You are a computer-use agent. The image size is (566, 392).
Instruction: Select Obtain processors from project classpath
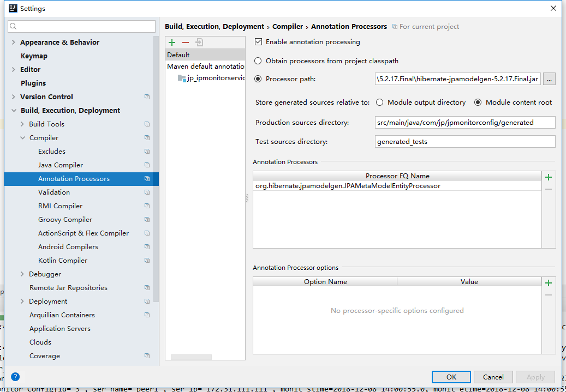[x=258, y=61]
